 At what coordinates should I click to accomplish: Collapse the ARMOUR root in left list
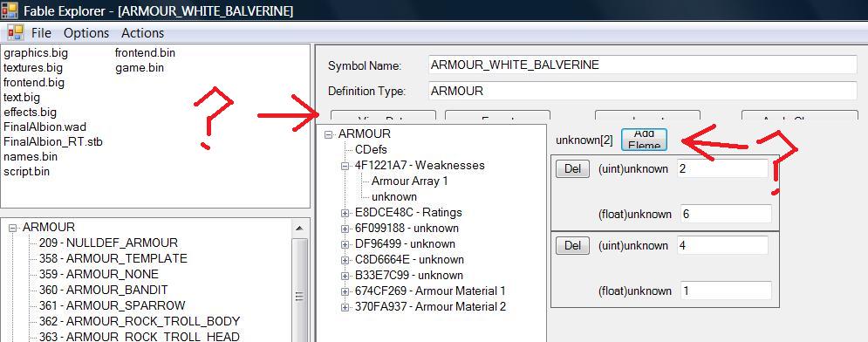point(13,228)
